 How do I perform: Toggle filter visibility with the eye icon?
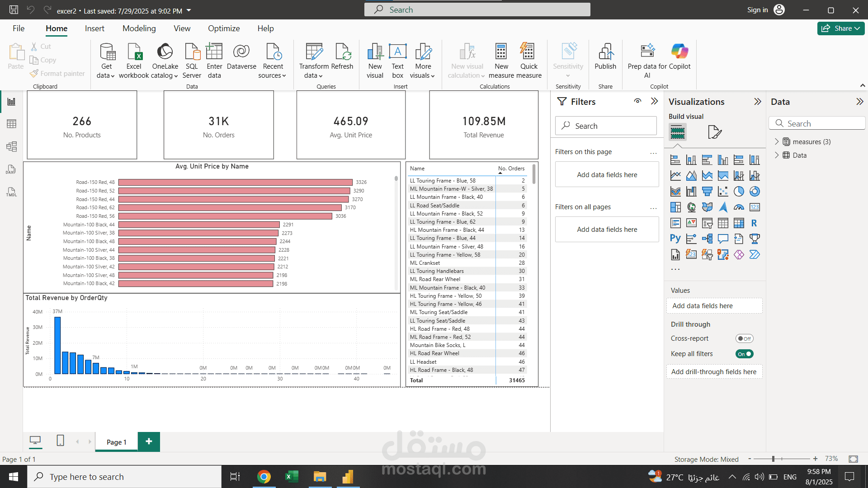click(x=637, y=101)
